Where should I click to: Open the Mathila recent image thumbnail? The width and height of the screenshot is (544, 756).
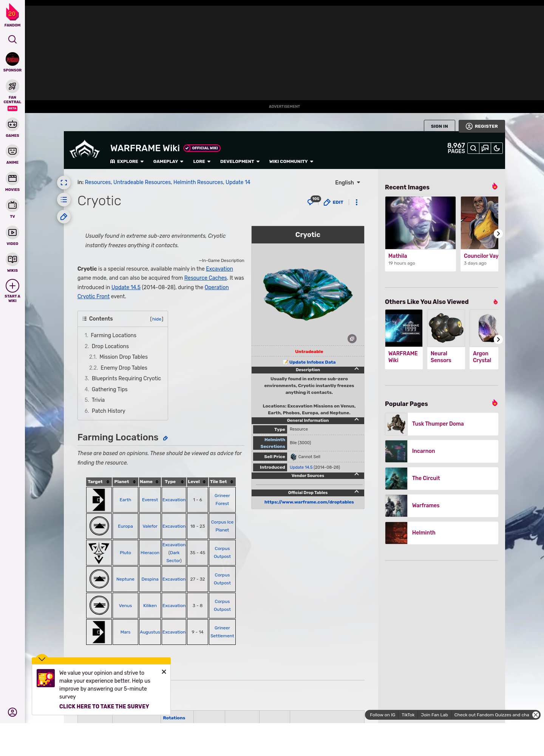pos(420,223)
